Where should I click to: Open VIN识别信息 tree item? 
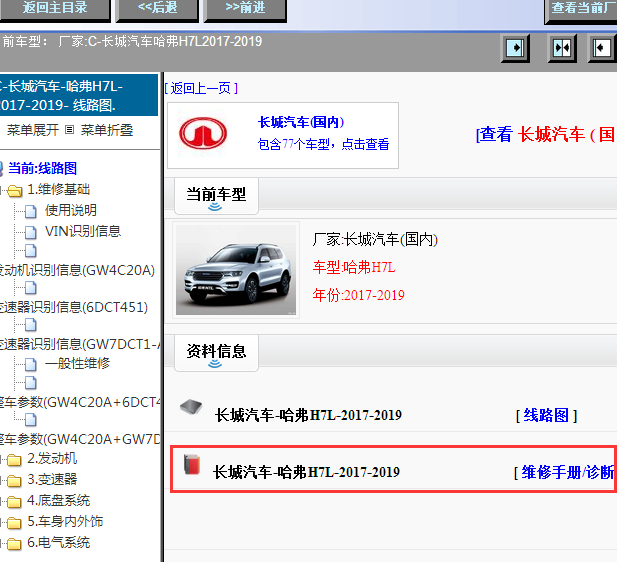click(x=83, y=231)
